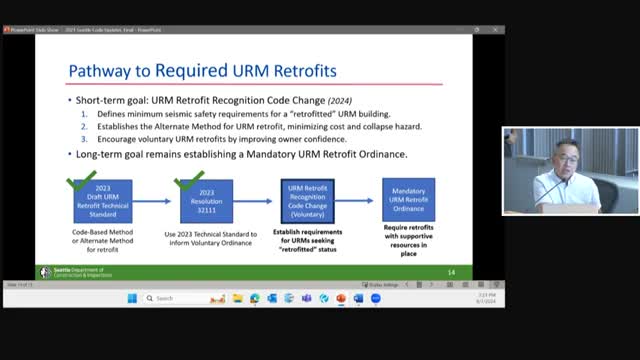Viewport: 640px width, 360px height.
Task: Open Word from the taskbar
Action: click(x=358, y=298)
